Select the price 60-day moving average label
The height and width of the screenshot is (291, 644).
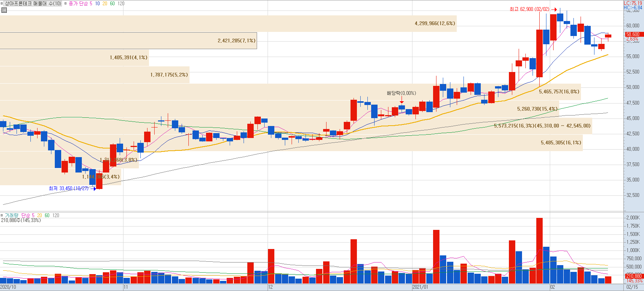pos(112,3)
